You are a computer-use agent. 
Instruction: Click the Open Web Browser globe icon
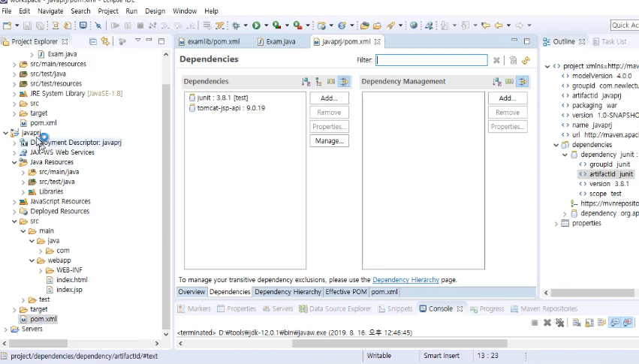tap(414, 26)
